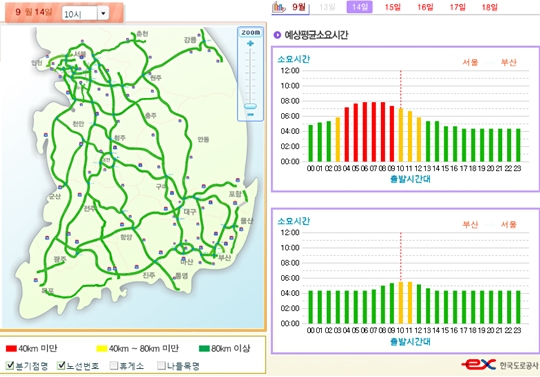540x377 pixels.
Task: Click the ex 한국도로공사 logo
Action: (x=500, y=365)
